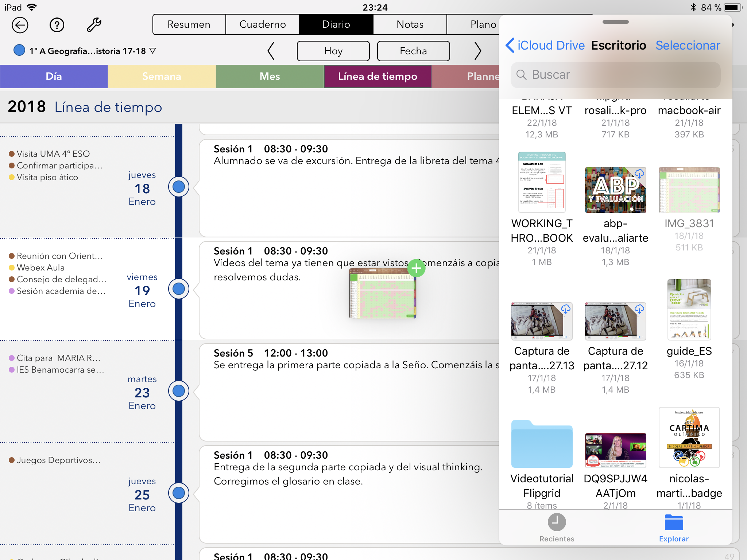This screenshot has width=747, height=560.
Task: Click the Hoy button
Action: pos(333,51)
